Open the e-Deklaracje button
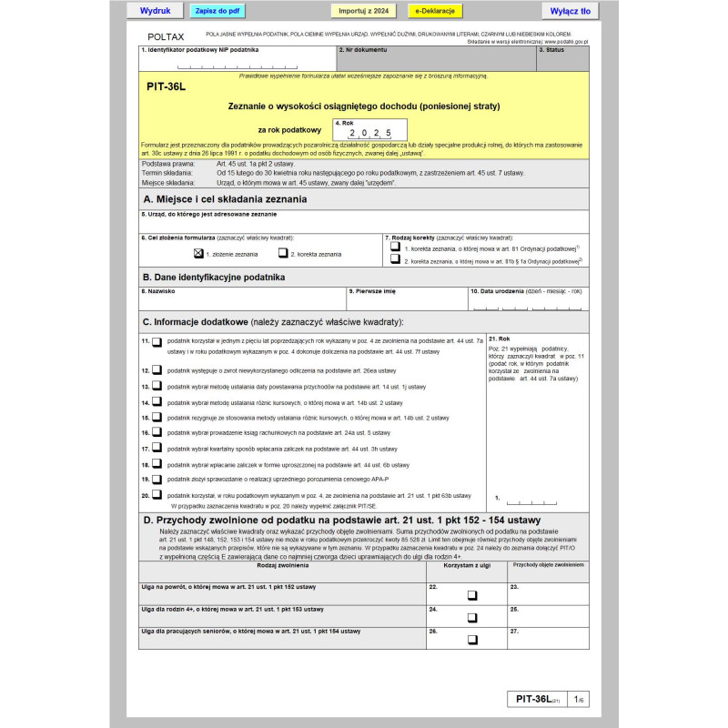This screenshot has width=728, height=728. coord(437,12)
